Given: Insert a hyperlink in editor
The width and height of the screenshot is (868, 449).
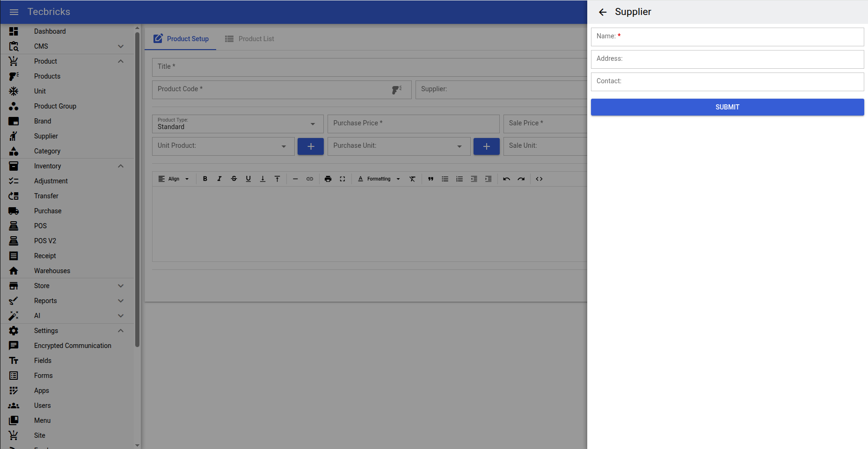Looking at the screenshot, I should click(310, 179).
